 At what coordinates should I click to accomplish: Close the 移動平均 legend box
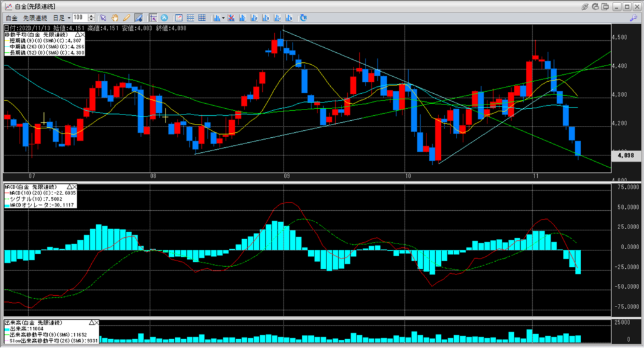click(x=82, y=35)
